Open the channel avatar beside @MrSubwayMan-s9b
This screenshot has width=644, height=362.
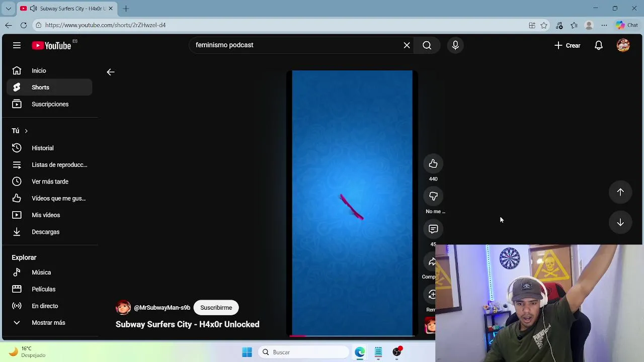[x=123, y=308]
